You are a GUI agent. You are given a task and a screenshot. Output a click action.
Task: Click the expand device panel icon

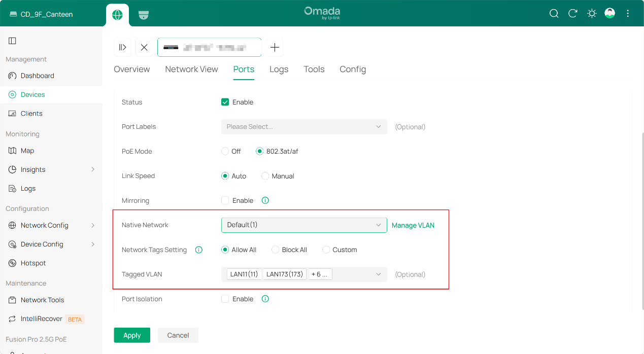122,47
